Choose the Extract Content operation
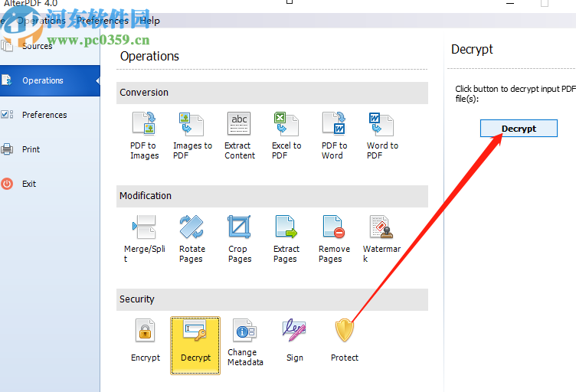This screenshot has height=392, width=576. coord(239,136)
